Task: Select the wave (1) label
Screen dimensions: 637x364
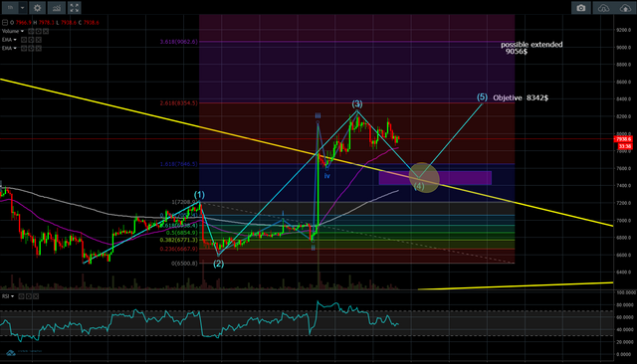Action: point(199,194)
